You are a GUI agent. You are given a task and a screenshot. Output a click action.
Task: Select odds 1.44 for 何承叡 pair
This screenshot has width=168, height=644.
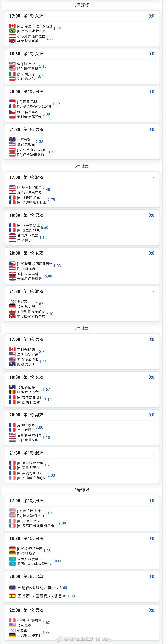(x=46, y=633)
